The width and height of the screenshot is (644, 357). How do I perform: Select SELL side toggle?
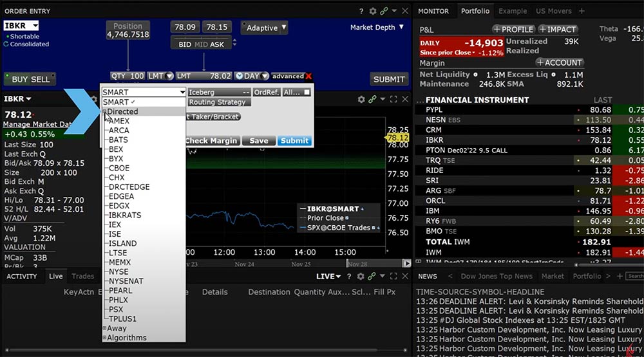tap(40, 80)
